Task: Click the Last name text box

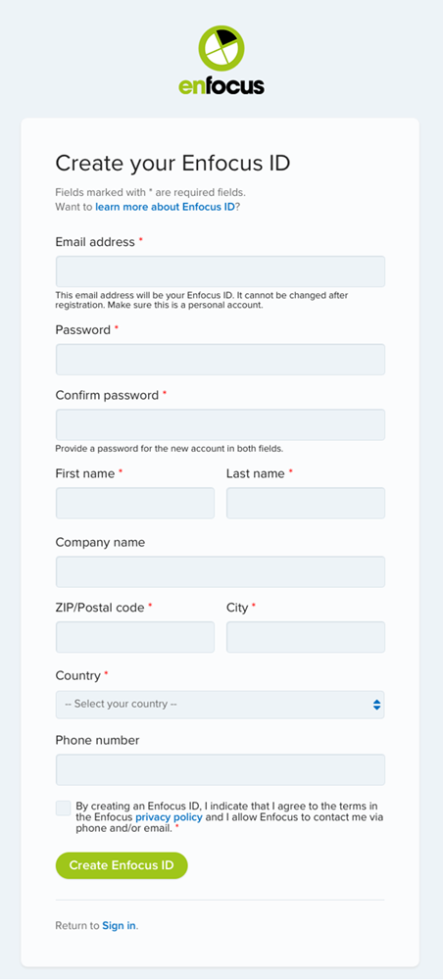Action: coord(306,503)
